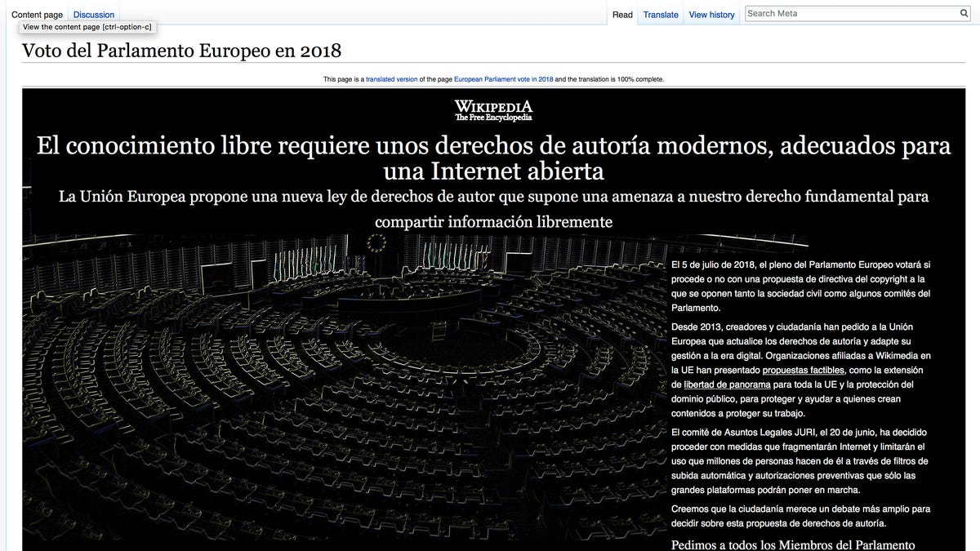Click the Wikipedia logo in the black banner
The image size is (980, 551).
pos(493,110)
